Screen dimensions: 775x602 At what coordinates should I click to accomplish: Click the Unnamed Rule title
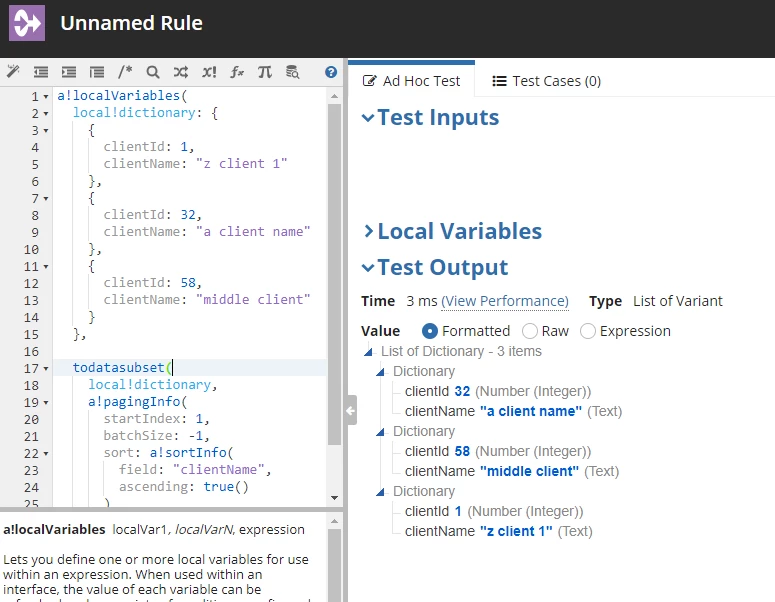tap(131, 23)
